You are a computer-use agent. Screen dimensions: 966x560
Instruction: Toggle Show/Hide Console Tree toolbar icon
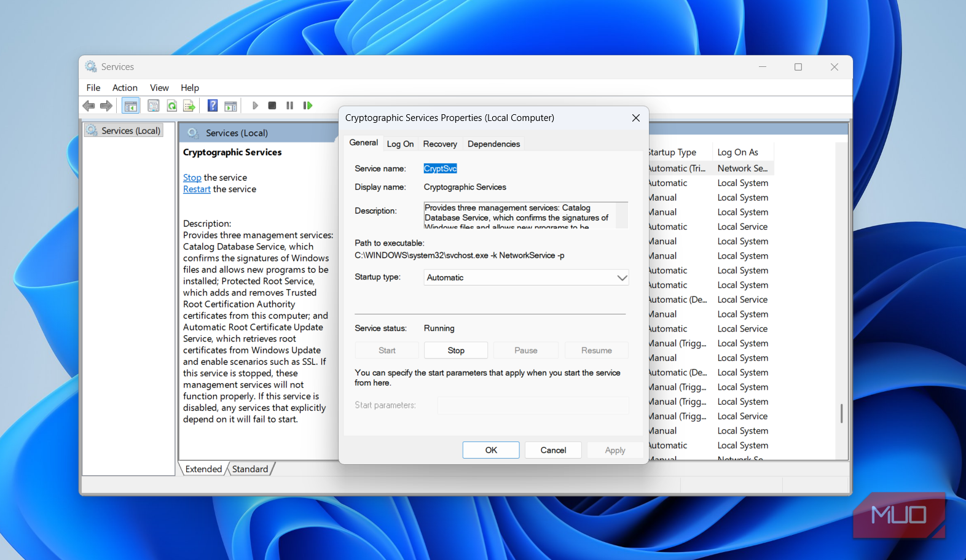(130, 106)
